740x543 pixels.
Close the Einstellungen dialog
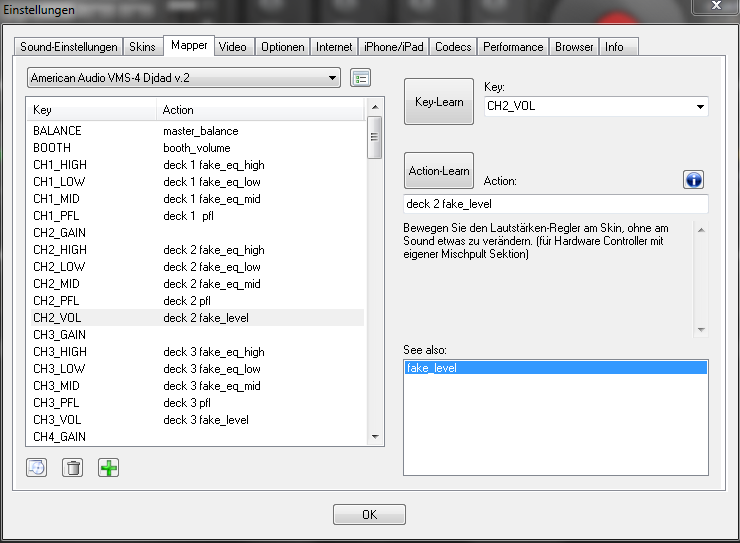(716, 6)
